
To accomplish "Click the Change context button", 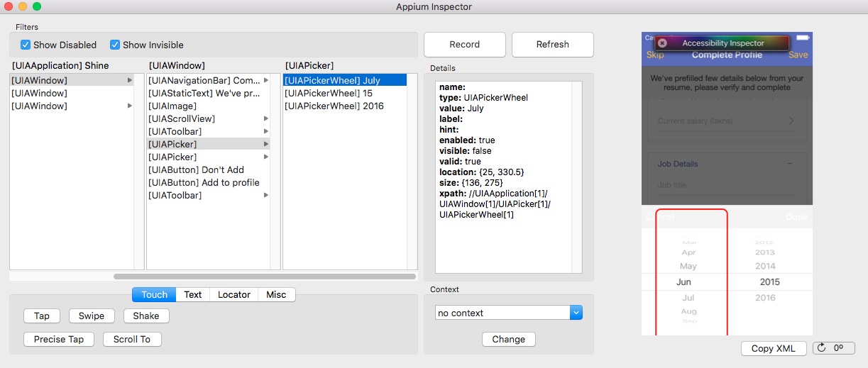I will [508, 339].
